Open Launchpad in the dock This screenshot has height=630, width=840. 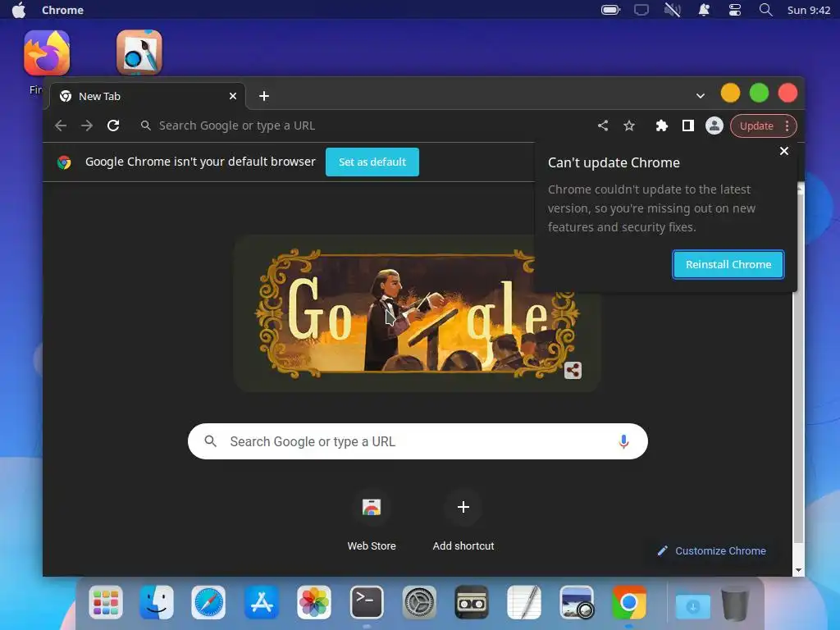pos(106,602)
